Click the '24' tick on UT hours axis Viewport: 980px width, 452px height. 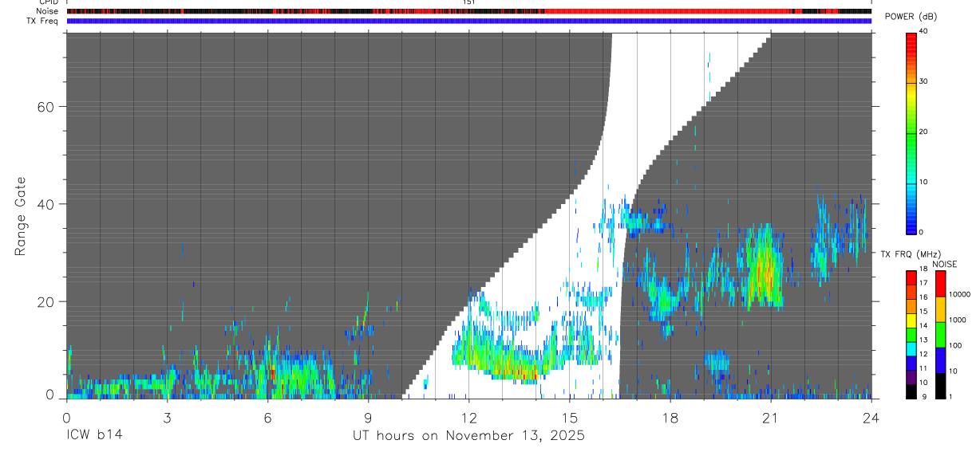click(871, 417)
